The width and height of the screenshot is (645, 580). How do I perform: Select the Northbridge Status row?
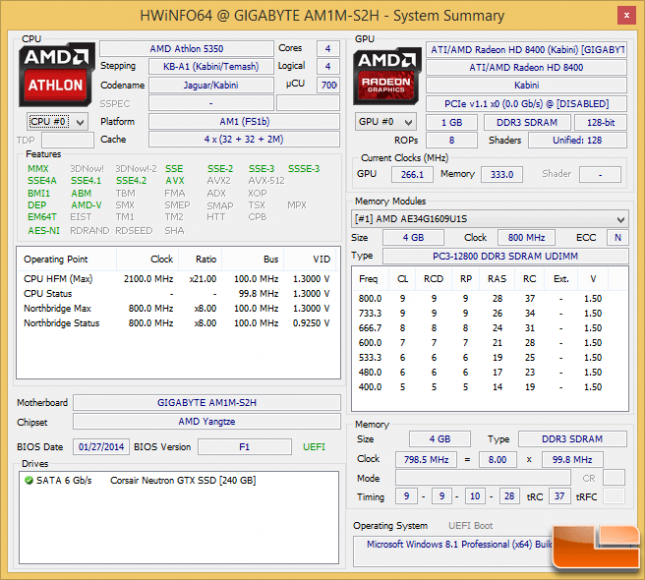[x=178, y=323]
